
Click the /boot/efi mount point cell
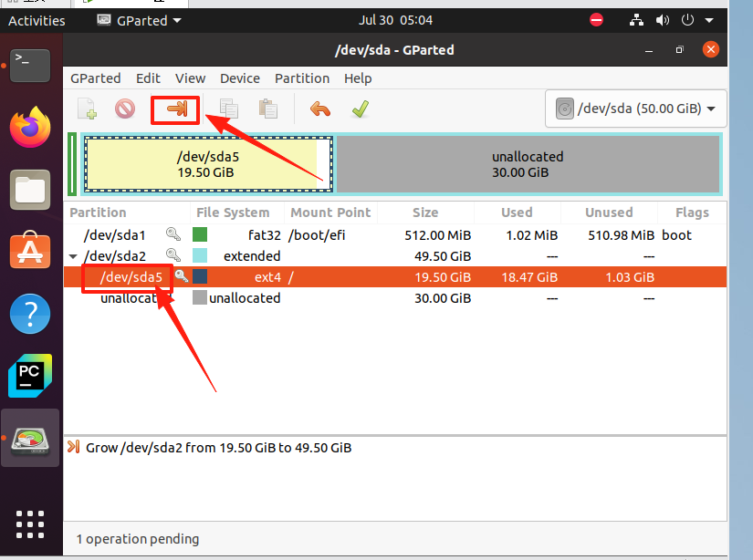click(317, 235)
